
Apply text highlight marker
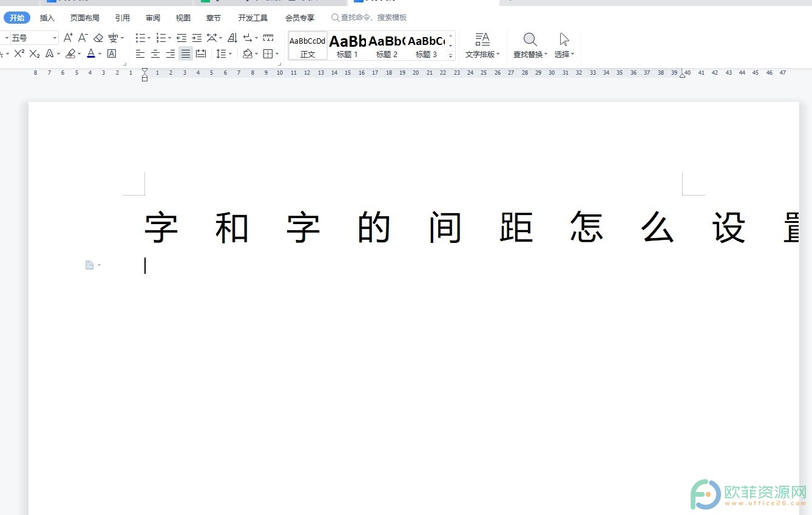click(x=70, y=53)
